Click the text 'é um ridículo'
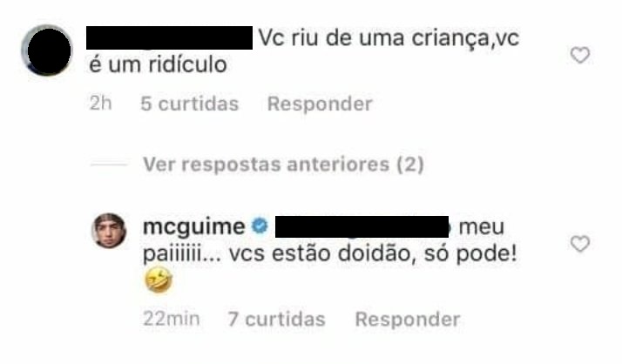622x364 pixels. point(158,64)
